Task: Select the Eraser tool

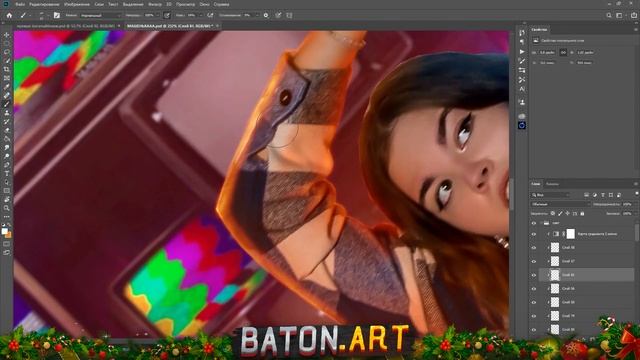Action: [7, 130]
